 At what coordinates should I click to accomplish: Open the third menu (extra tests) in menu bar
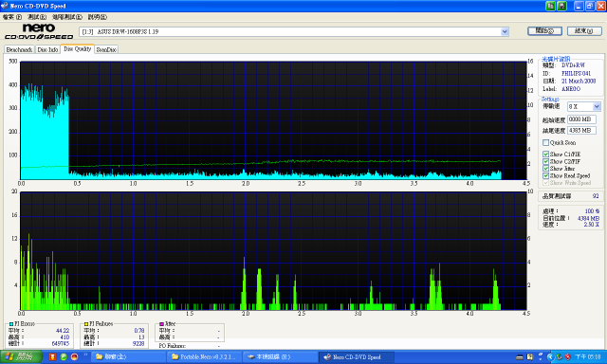(x=67, y=17)
